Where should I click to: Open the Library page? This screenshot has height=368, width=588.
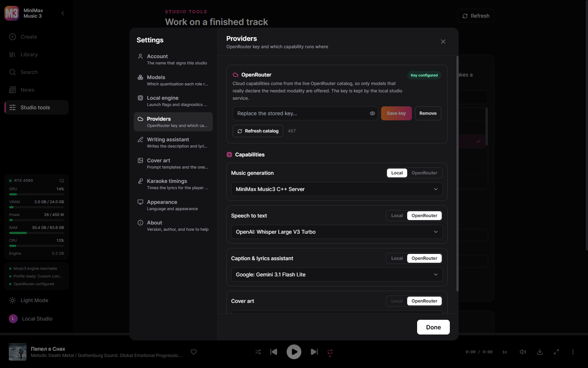tap(36, 54)
